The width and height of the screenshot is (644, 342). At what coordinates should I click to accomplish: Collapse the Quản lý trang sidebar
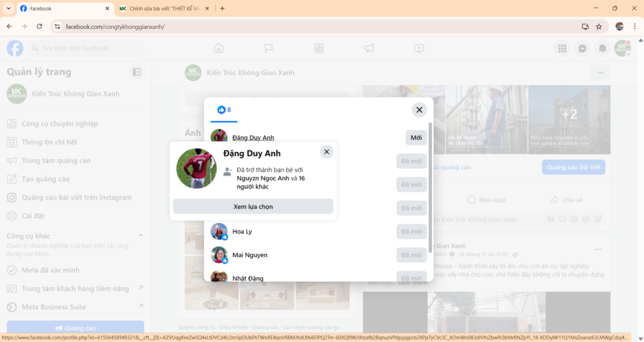click(x=136, y=72)
